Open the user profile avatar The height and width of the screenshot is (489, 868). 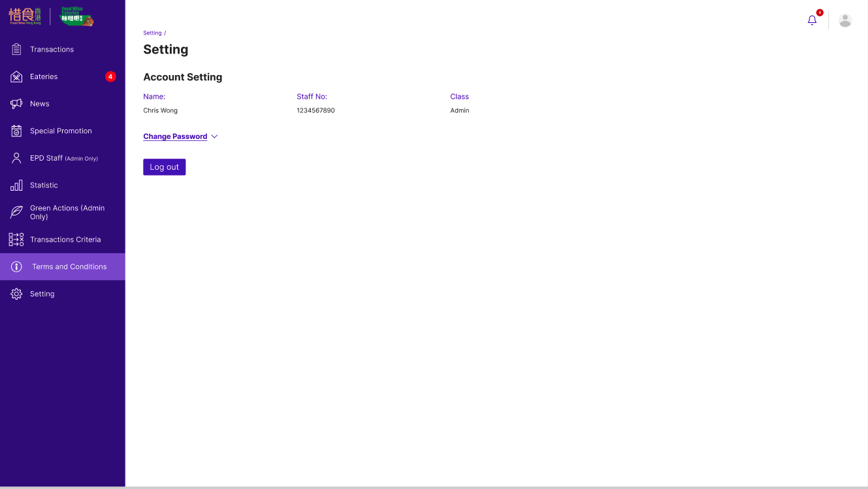tap(845, 20)
